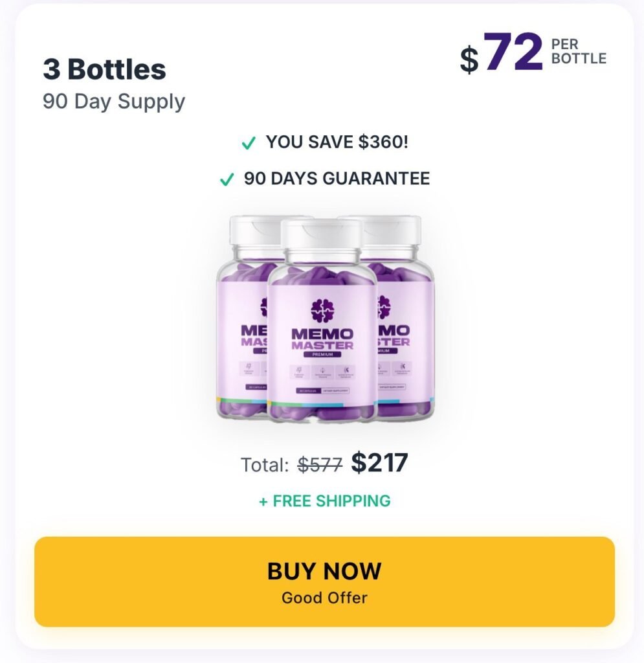Select the center Memo Master bottle image
The image size is (644, 663).
322,320
